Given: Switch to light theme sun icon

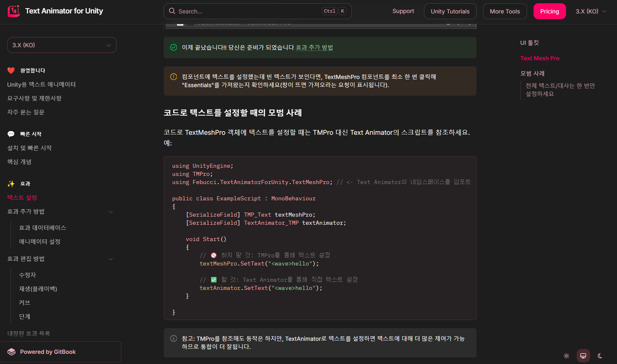Looking at the screenshot, I should coord(566,356).
